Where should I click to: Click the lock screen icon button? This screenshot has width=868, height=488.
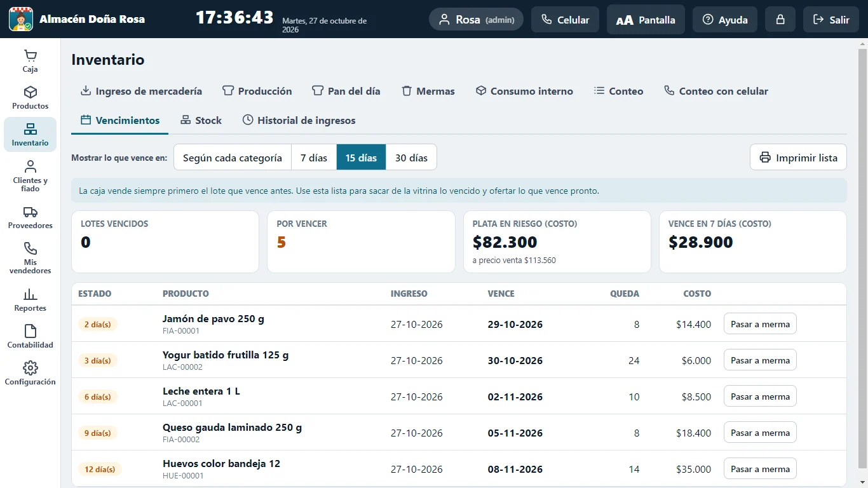780,19
